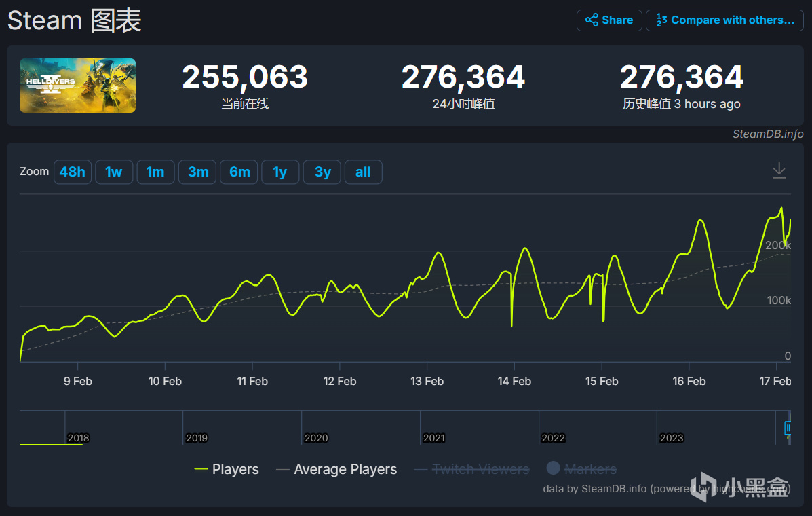Click the 历史峰值 3 hours ago label
Viewport: 812px width, 516px height.
(x=682, y=104)
